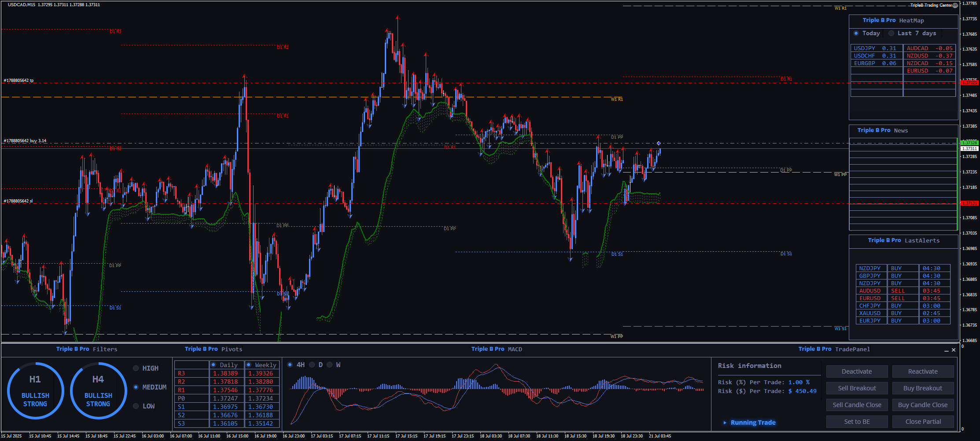The image size is (980, 441).
Task: Set MACD timeframe to D
Action: pos(312,365)
